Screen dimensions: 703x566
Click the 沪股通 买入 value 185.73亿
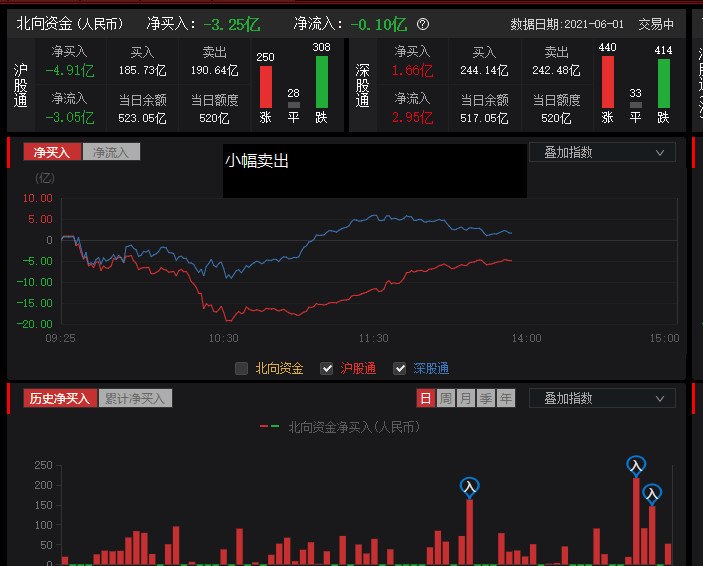click(x=143, y=70)
